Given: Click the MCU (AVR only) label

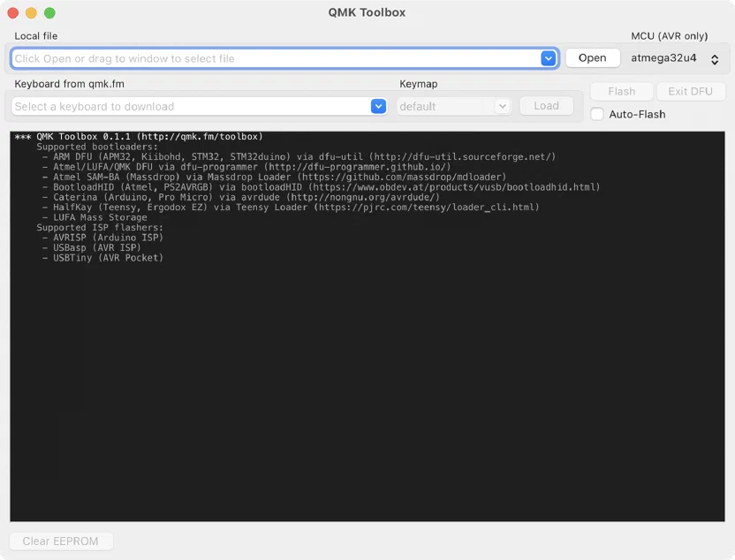Looking at the screenshot, I should [670, 36].
